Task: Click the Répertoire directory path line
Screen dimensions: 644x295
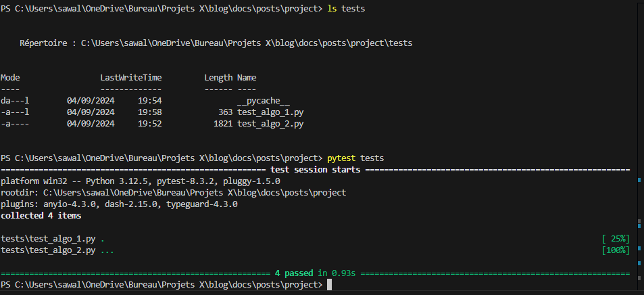Action: click(x=216, y=43)
